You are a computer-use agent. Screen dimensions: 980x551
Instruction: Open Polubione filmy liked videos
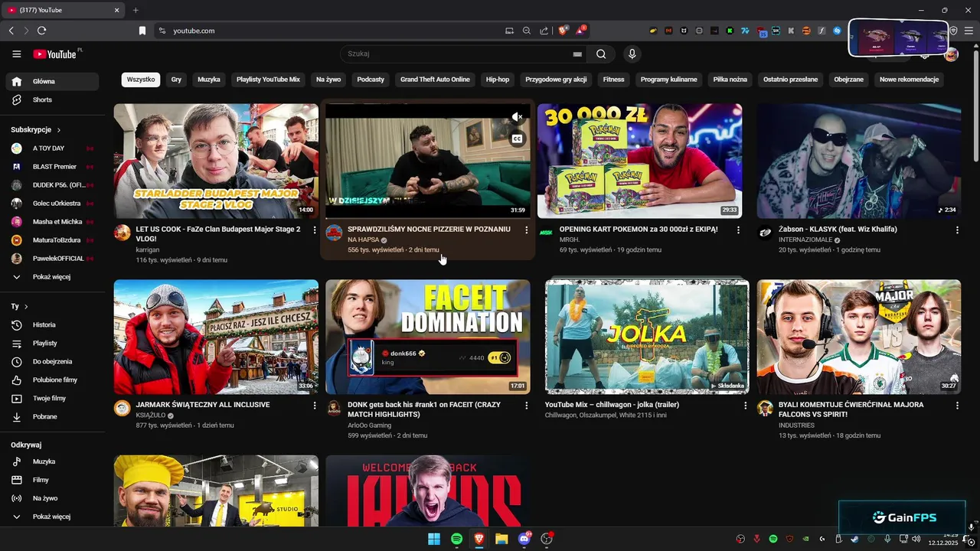[52, 380]
